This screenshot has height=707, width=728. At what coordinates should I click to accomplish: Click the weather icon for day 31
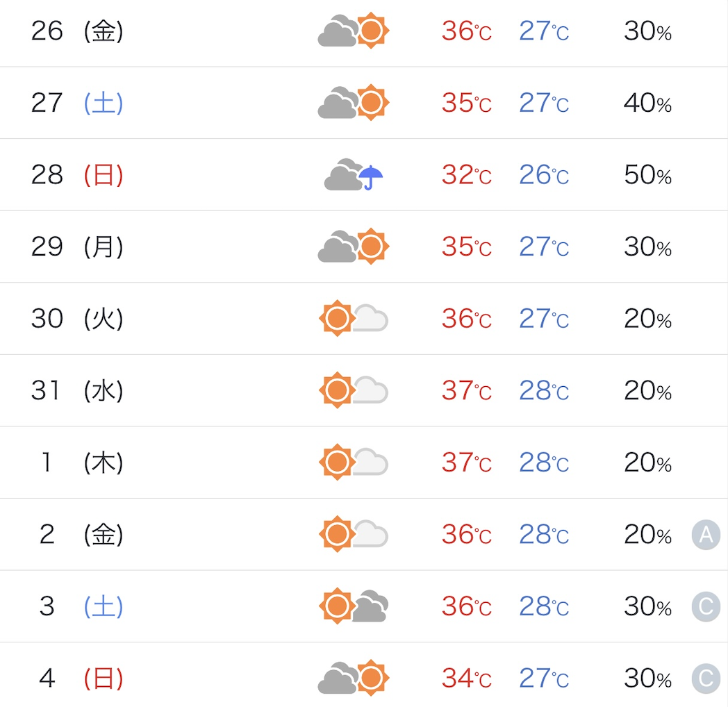[354, 390]
